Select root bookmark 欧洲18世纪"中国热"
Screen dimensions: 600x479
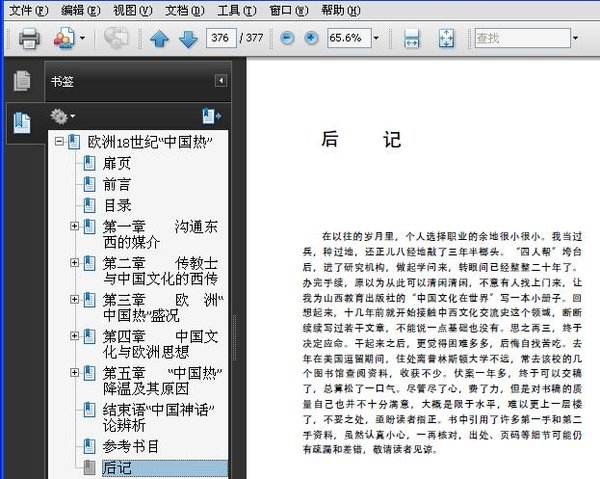click(x=150, y=142)
